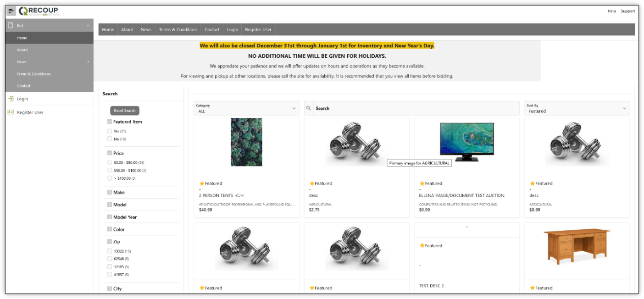The image size is (644, 299).
Task: Open News in the top navigation bar
Action: tap(146, 30)
